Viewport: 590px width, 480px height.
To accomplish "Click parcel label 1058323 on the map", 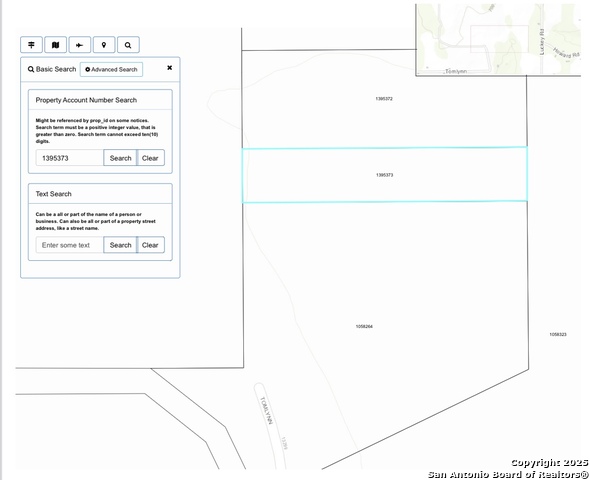I will 558,334.
